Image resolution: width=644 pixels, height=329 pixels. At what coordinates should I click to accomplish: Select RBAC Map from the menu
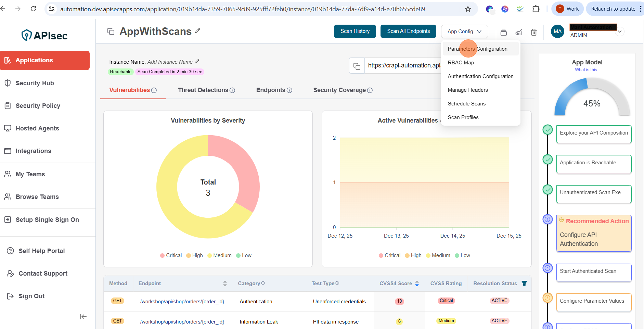461,63
